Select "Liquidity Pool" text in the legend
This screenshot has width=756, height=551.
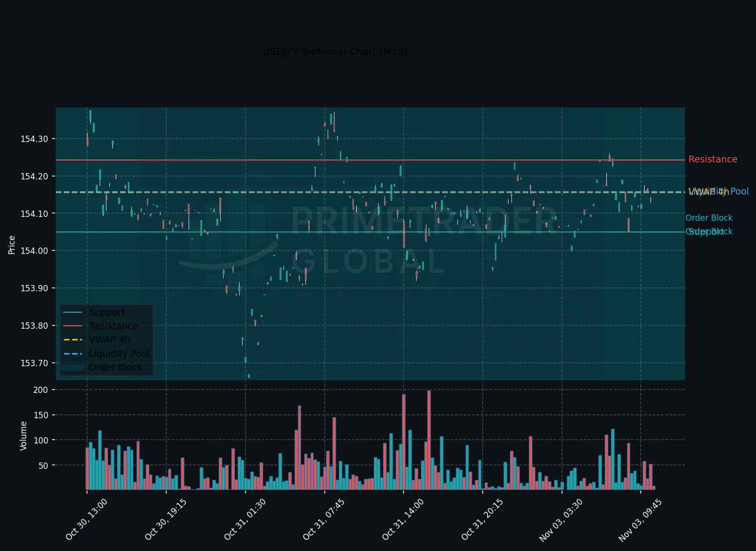tap(119, 354)
